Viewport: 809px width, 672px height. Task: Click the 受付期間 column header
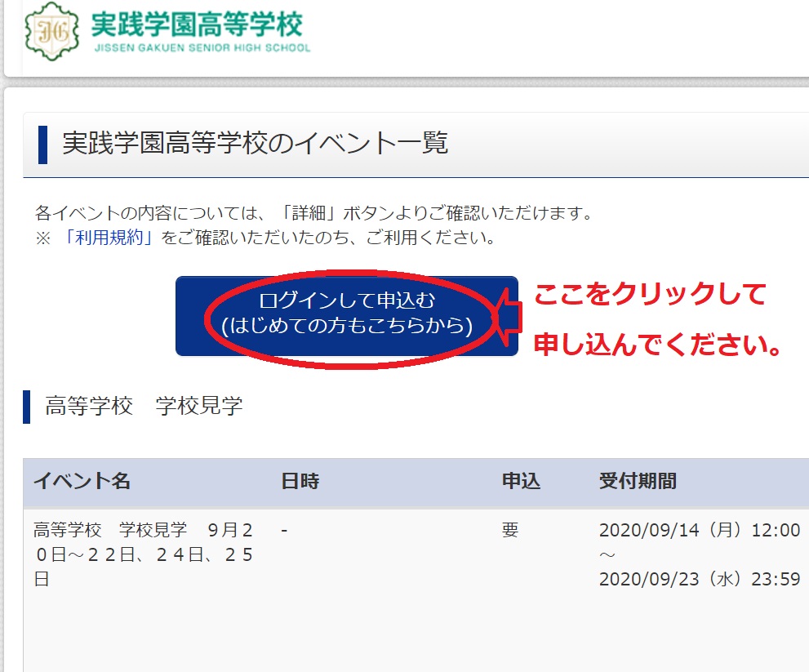tap(638, 481)
